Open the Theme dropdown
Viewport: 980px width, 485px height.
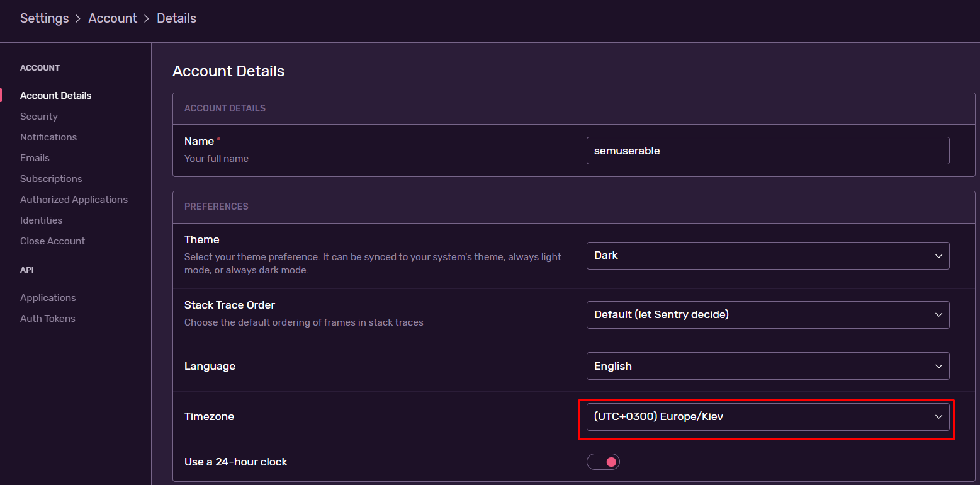click(x=767, y=256)
